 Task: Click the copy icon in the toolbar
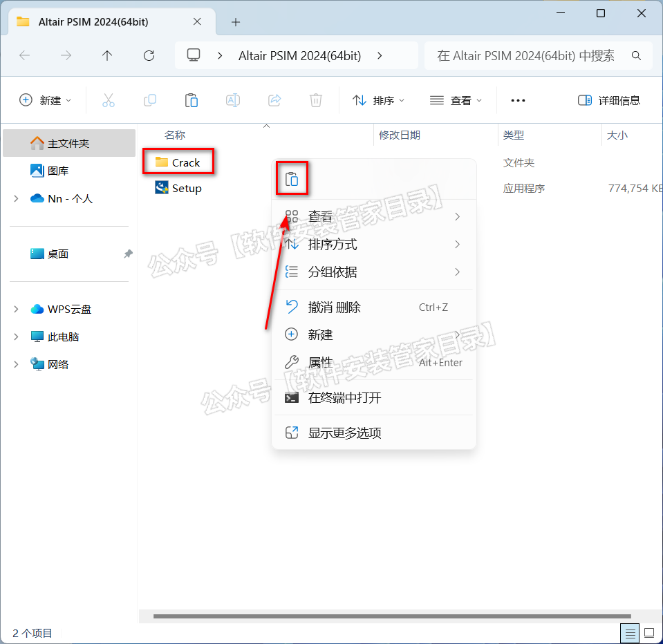point(150,101)
